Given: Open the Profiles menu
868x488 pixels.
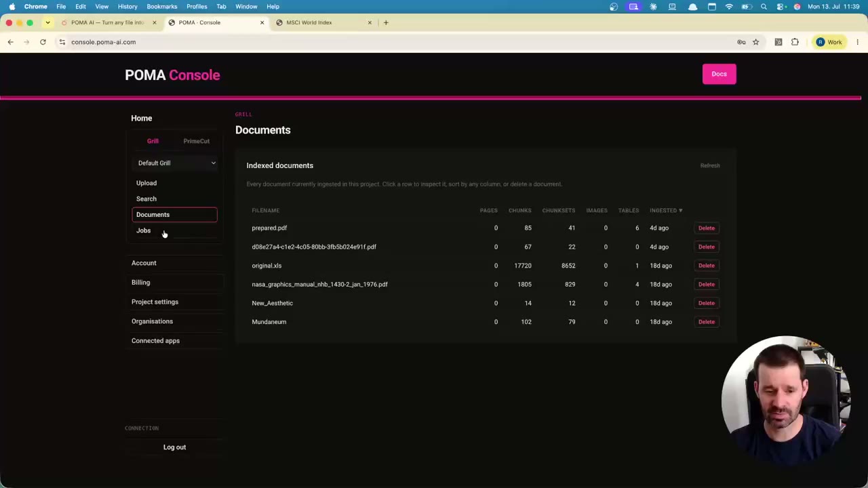Looking at the screenshot, I should tap(197, 7).
